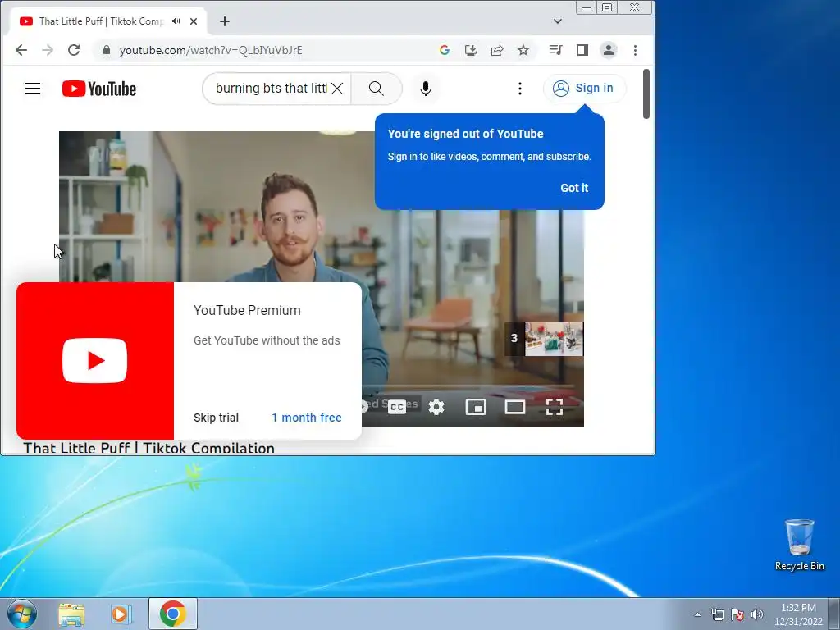Launch Windows Media Player from taskbar
This screenshot has height=630, width=840.
(x=121, y=614)
